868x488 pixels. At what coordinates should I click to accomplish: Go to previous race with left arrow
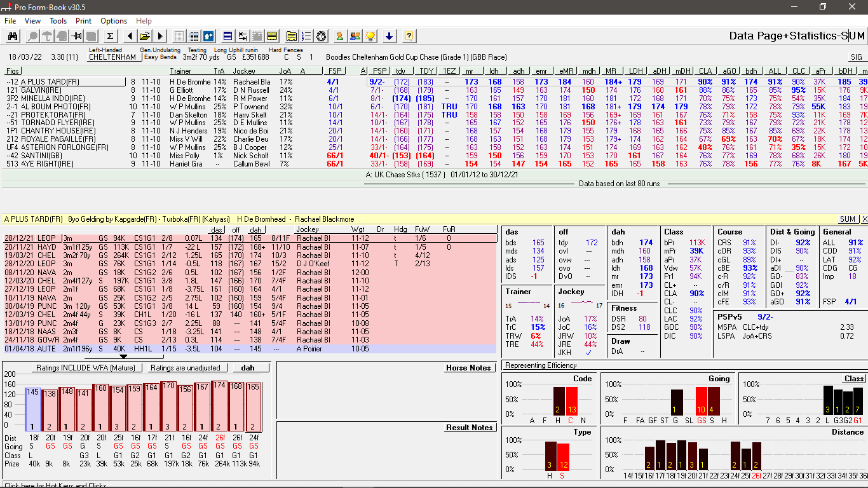click(x=130, y=36)
